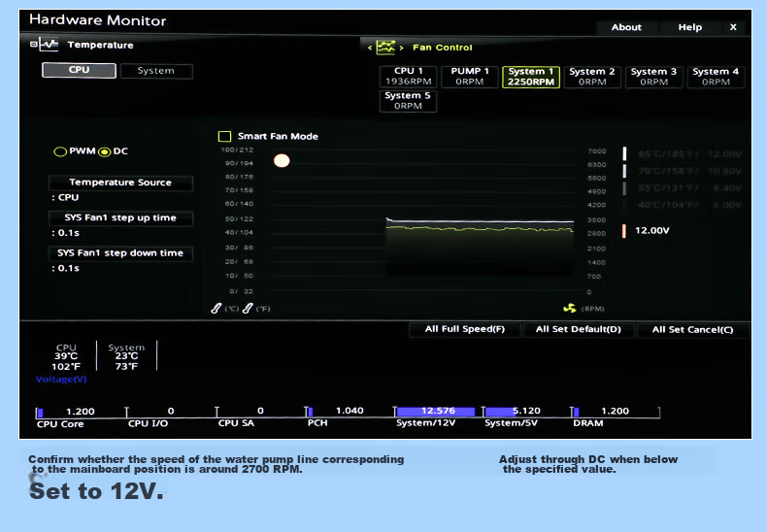Click the Fahrenheit thermometer icon
Screen dimensions: 767x532
(x=248, y=309)
